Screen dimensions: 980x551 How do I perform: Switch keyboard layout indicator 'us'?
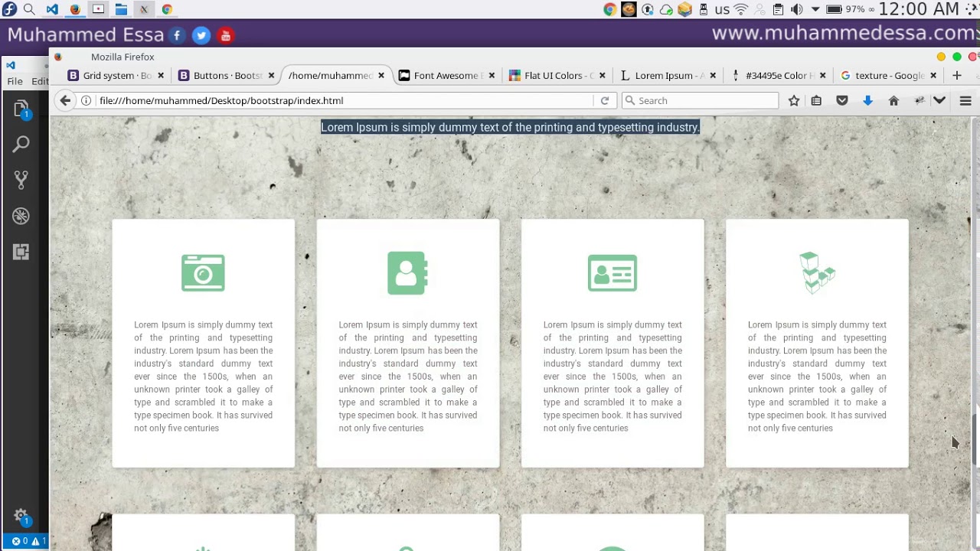(722, 10)
